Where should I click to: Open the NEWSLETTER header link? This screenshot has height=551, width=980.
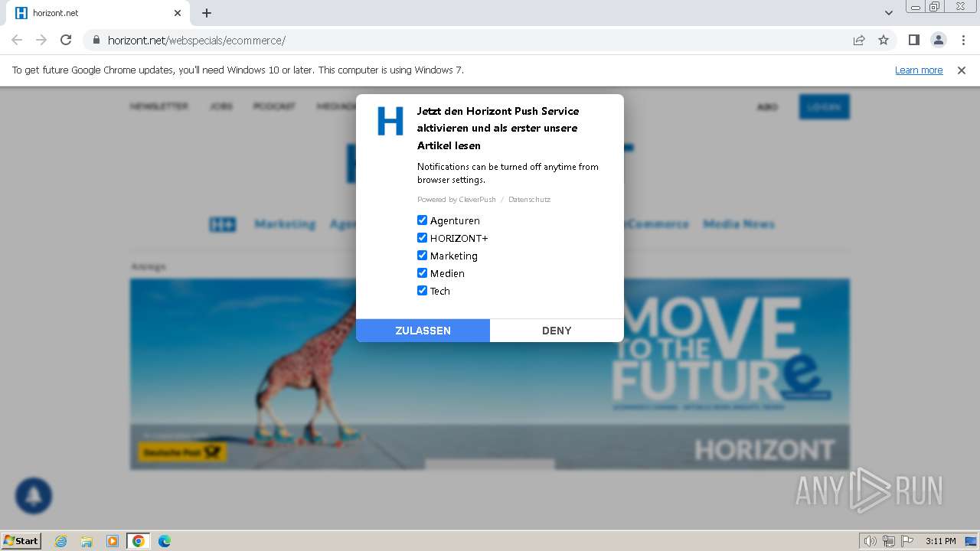pyautogui.click(x=159, y=106)
